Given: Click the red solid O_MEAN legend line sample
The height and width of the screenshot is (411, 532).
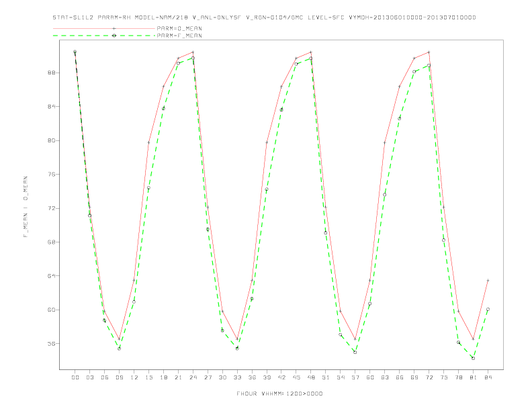Looking at the screenshot, I should 104,28.
